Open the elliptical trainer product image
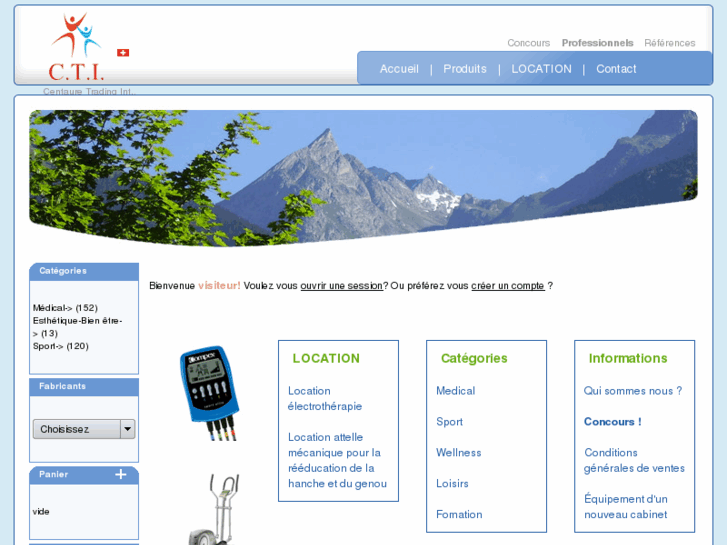 coord(215,509)
